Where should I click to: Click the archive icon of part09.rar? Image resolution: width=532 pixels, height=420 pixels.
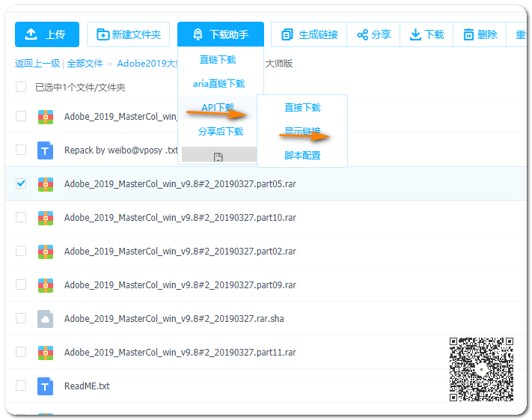pos(46,285)
